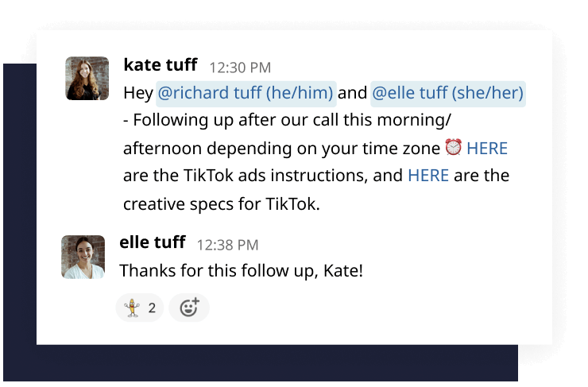The image size is (588, 387).
Task: Open HERE link before TikTok ads instructions
Action: 487,149
